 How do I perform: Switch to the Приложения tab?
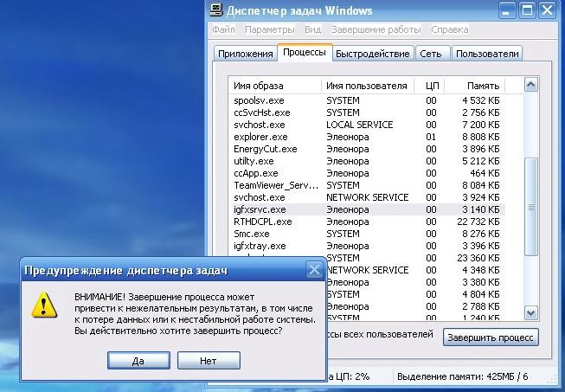[x=246, y=54]
